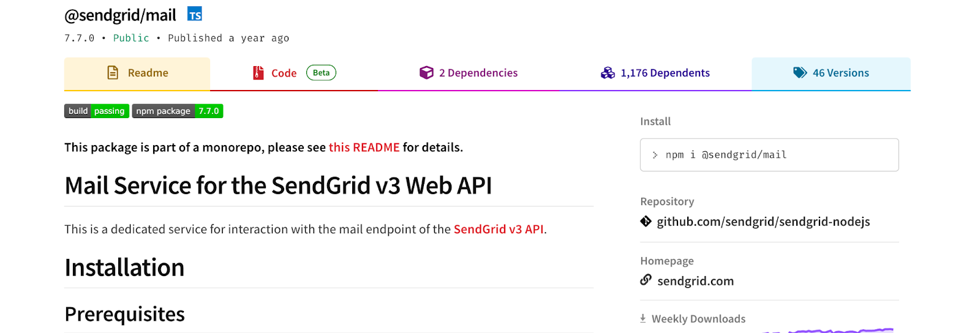Image resolution: width=980 pixels, height=333 pixels.
Task: Switch to the Code tab
Action: point(284,73)
